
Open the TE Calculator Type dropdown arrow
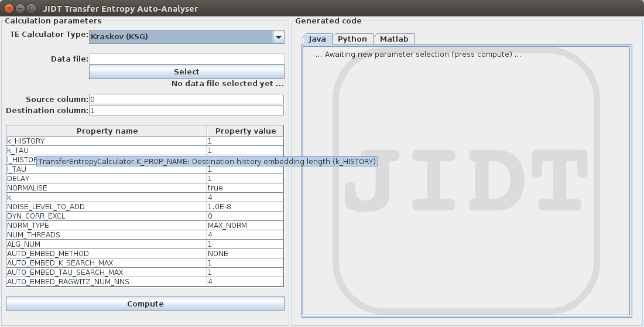[x=279, y=37]
